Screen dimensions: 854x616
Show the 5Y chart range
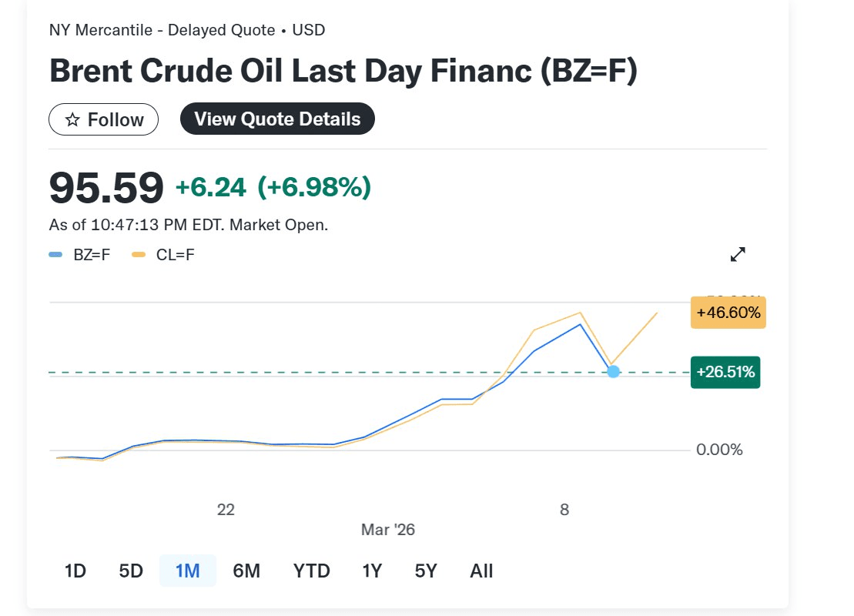[x=426, y=571]
